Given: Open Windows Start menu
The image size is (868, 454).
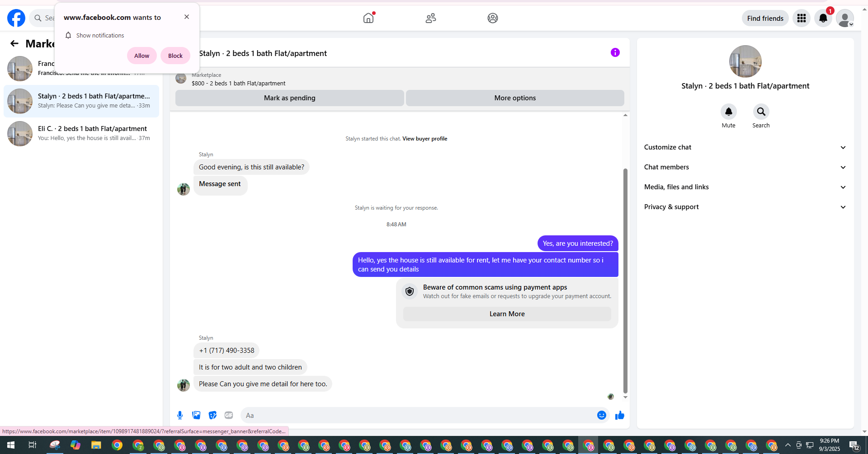Looking at the screenshot, I should [11, 445].
